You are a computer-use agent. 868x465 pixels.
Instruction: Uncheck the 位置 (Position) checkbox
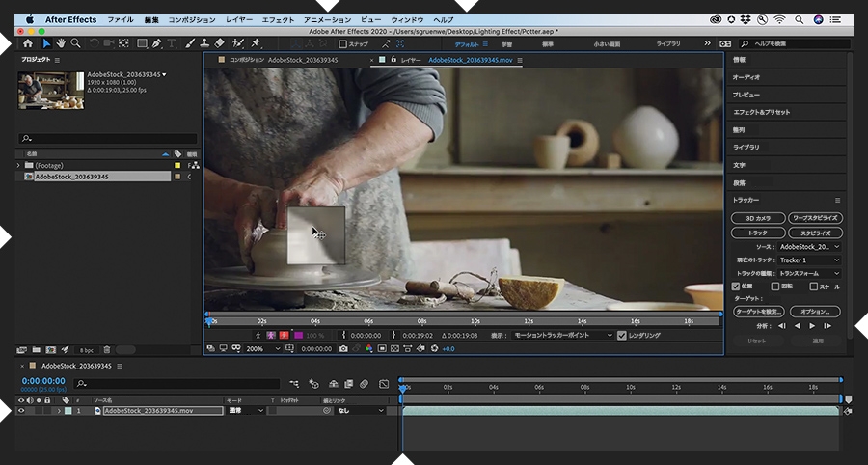[738, 286]
